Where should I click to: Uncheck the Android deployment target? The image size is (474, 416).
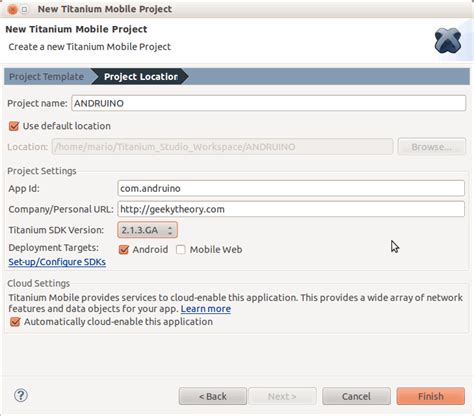tap(124, 250)
